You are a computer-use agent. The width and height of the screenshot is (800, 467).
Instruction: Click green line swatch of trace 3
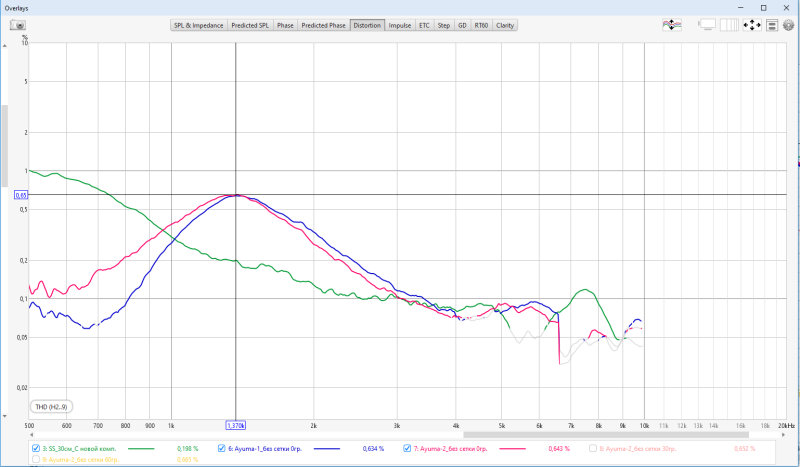click(141, 449)
